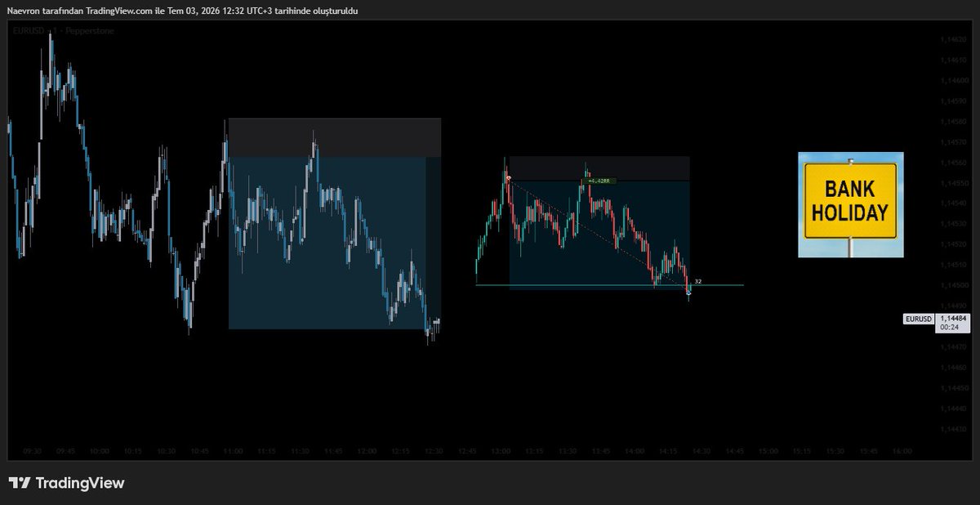This screenshot has height=505, width=980.
Task: Select the label 32 beside the horizontal line
Action: [698, 281]
